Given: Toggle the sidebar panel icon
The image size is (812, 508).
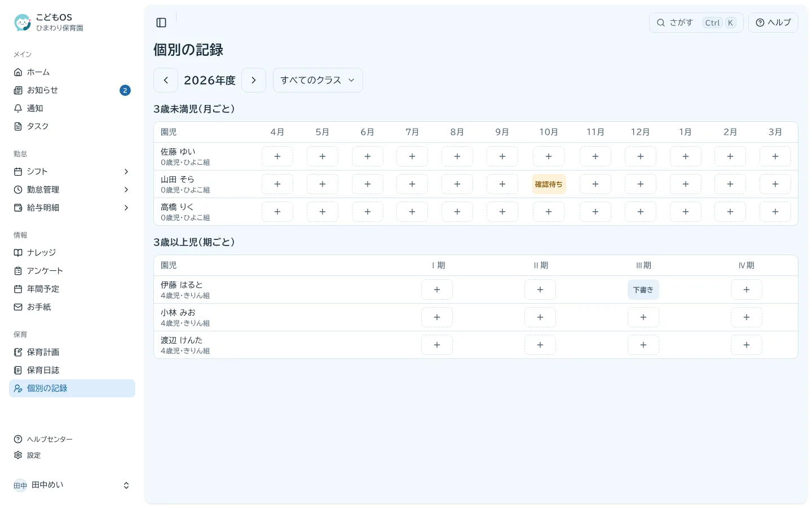Looking at the screenshot, I should click(x=161, y=23).
